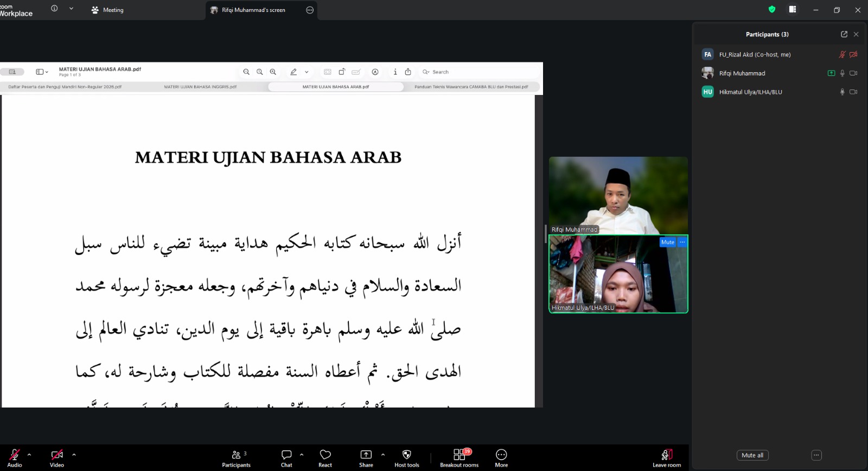Open the markup toolbar icon
The width and height of the screenshot is (868, 471).
[375, 72]
